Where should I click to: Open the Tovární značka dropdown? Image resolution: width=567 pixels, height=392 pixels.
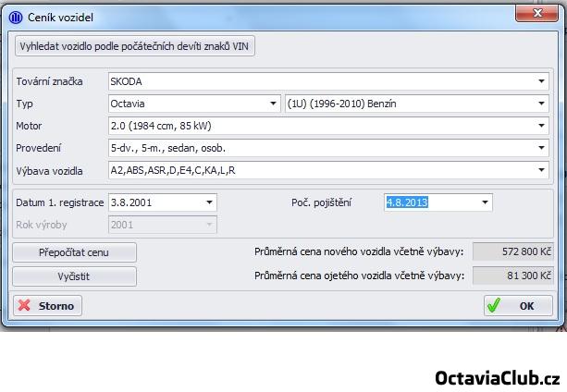pyautogui.click(x=542, y=81)
